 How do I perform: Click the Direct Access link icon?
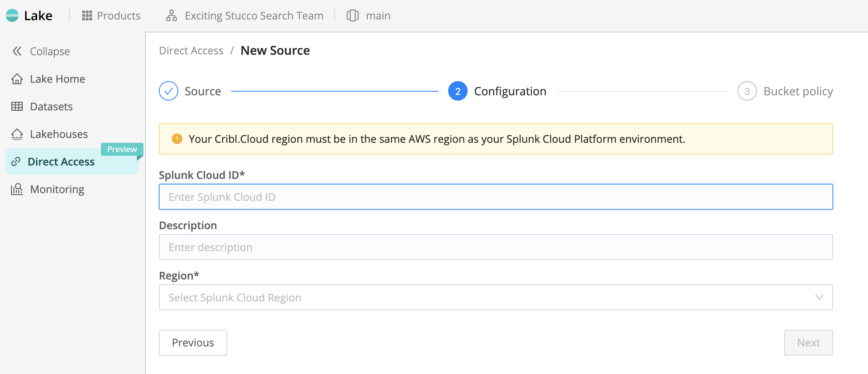click(16, 161)
